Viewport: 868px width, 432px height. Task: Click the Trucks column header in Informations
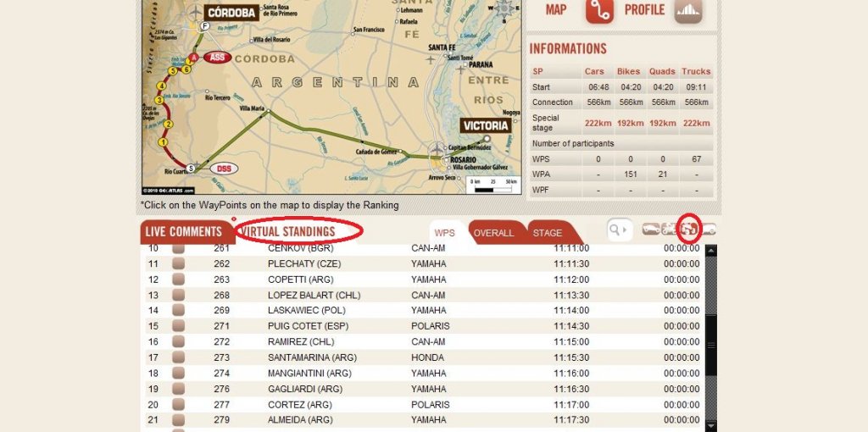(696, 71)
